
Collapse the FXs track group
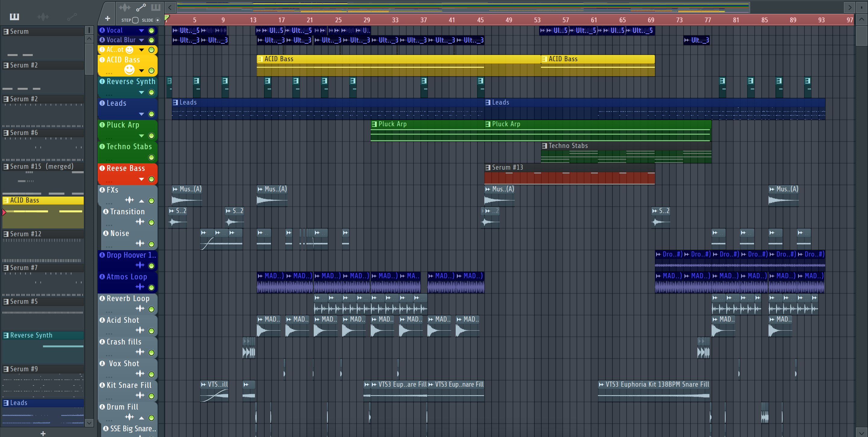(x=142, y=201)
